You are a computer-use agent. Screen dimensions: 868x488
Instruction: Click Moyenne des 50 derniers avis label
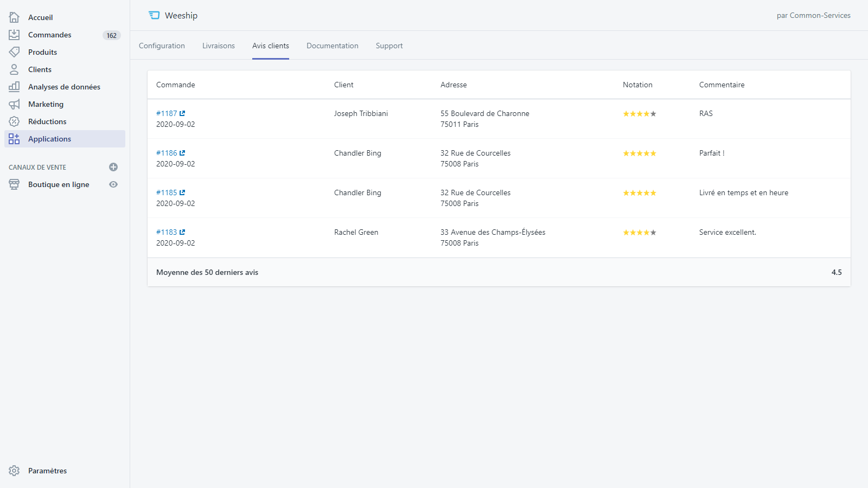207,272
